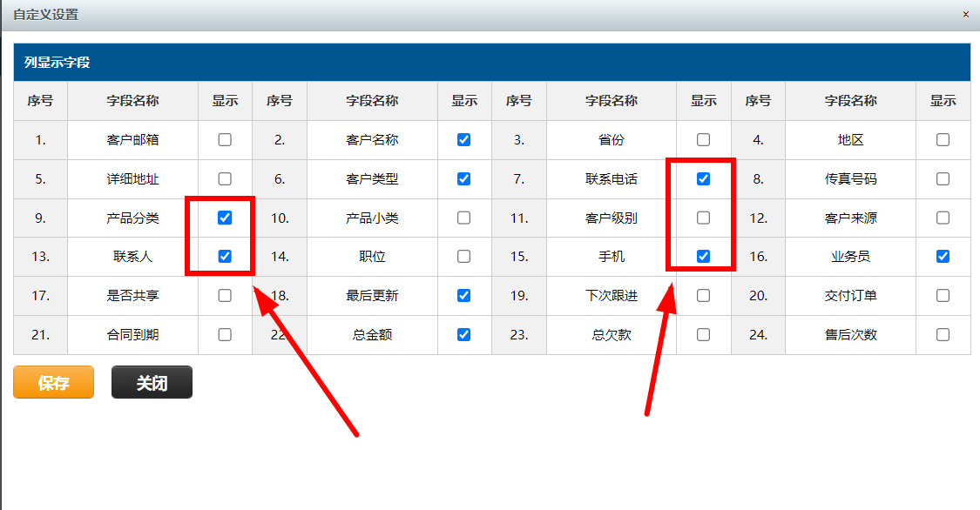Hide the 业务员 column checkbox

tap(943, 257)
